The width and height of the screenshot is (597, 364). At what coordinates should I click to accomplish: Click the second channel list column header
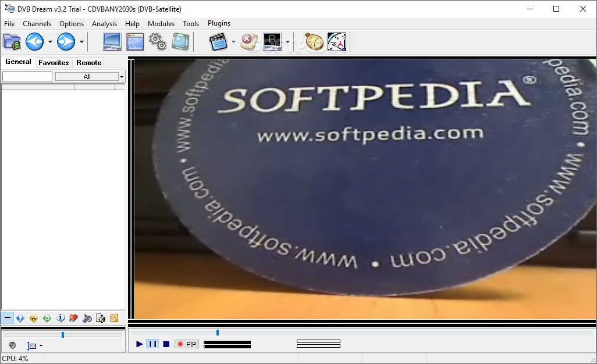point(94,87)
